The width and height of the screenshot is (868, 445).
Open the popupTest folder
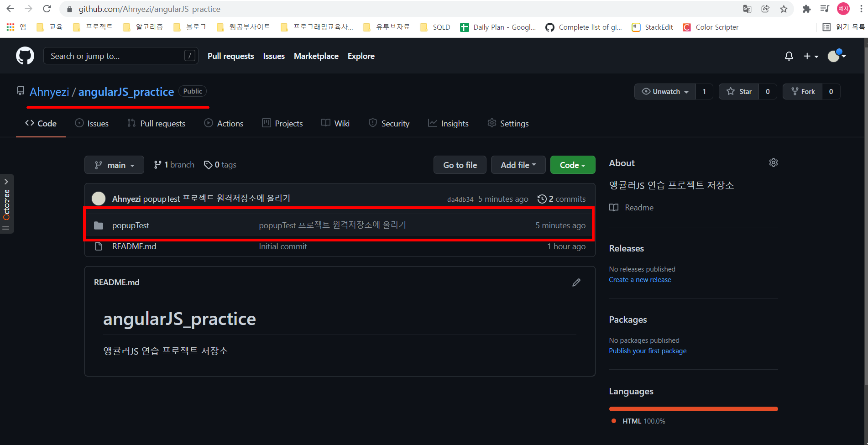click(131, 225)
